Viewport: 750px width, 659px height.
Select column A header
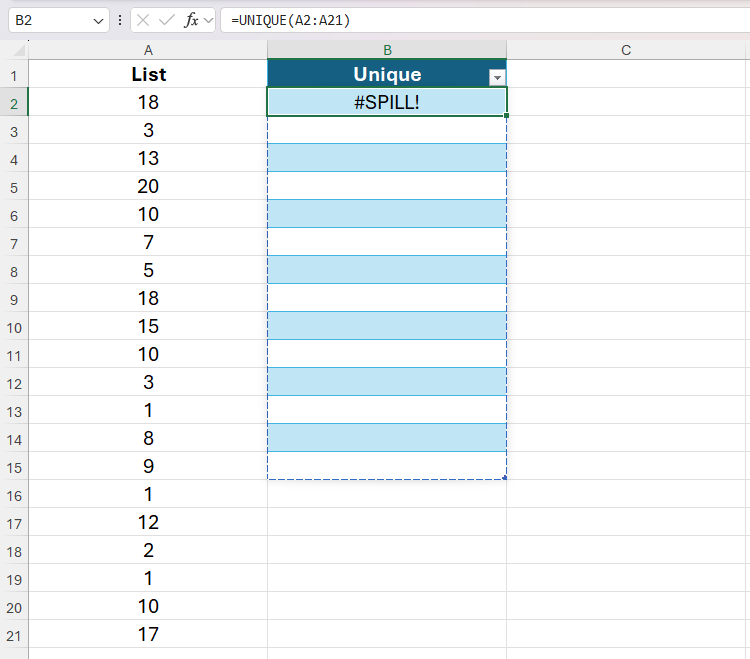point(148,50)
